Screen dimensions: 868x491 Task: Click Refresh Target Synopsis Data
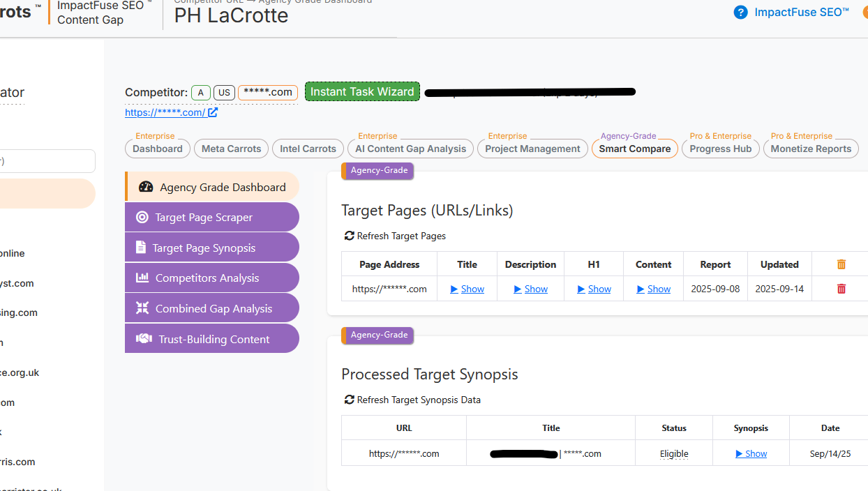point(412,400)
